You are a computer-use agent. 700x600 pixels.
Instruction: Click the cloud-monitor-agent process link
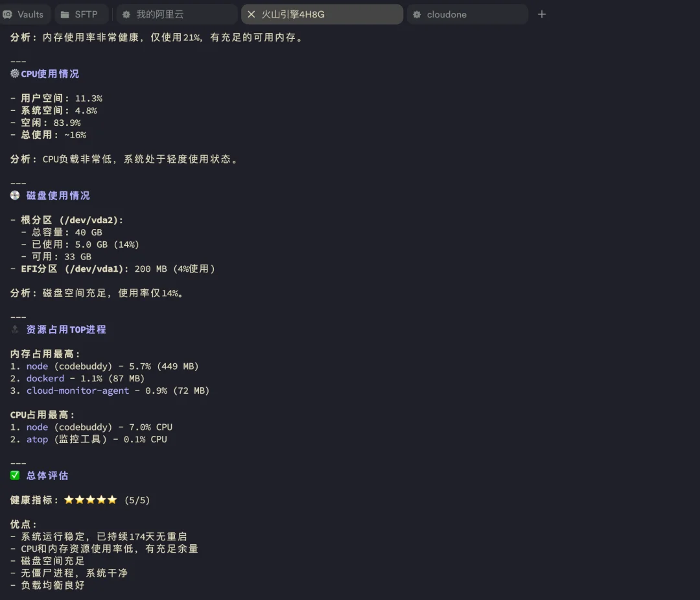coord(78,390)
